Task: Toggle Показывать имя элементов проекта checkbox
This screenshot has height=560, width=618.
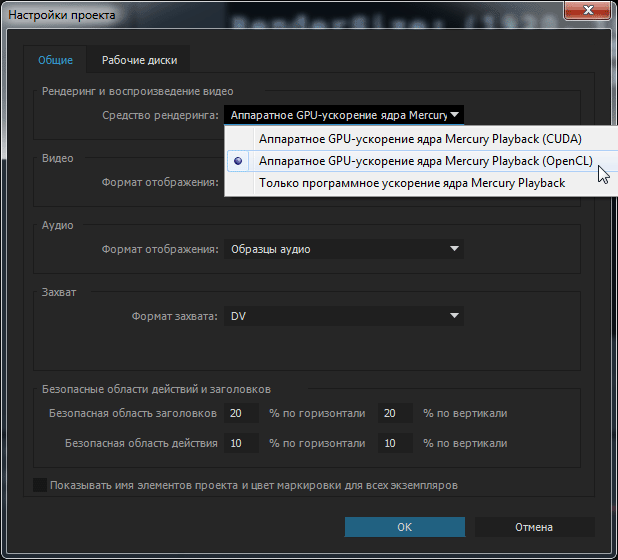Action: [x=40, y=485]
